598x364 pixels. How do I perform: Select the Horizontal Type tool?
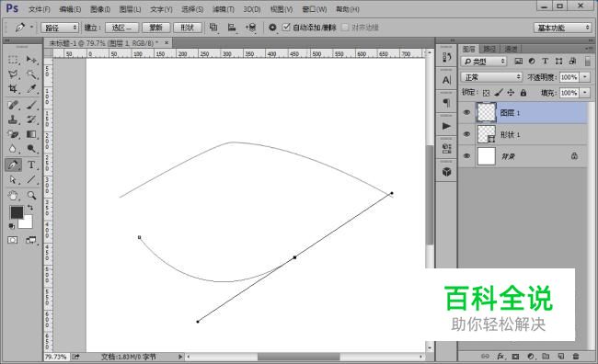(31, 165)
